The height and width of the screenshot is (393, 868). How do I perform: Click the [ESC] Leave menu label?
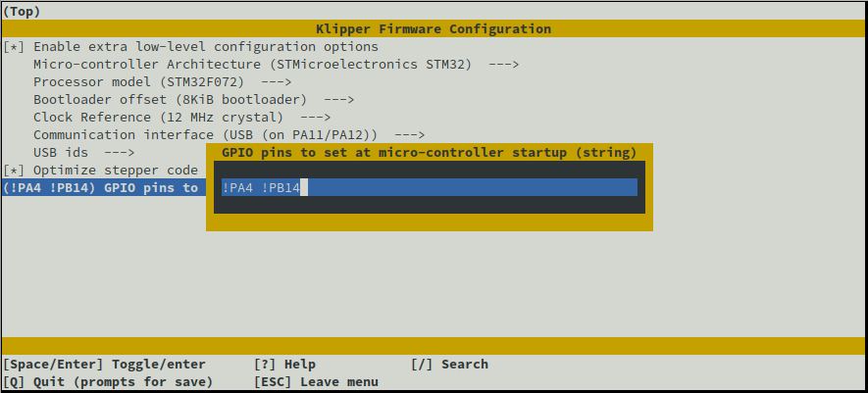click(x=316, y=382)
